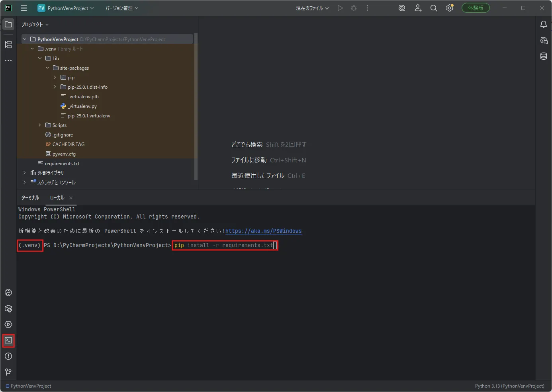Click the ターミナル panel title tab
The width and height of the screenshot is (552, 392).
[x=30, y=197]
